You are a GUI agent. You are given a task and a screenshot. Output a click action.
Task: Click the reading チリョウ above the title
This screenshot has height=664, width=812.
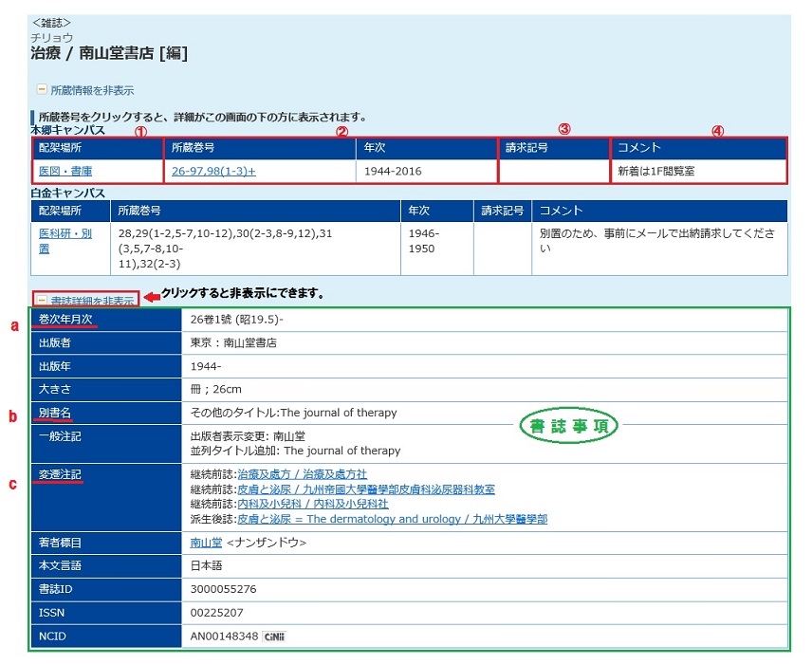52,38
